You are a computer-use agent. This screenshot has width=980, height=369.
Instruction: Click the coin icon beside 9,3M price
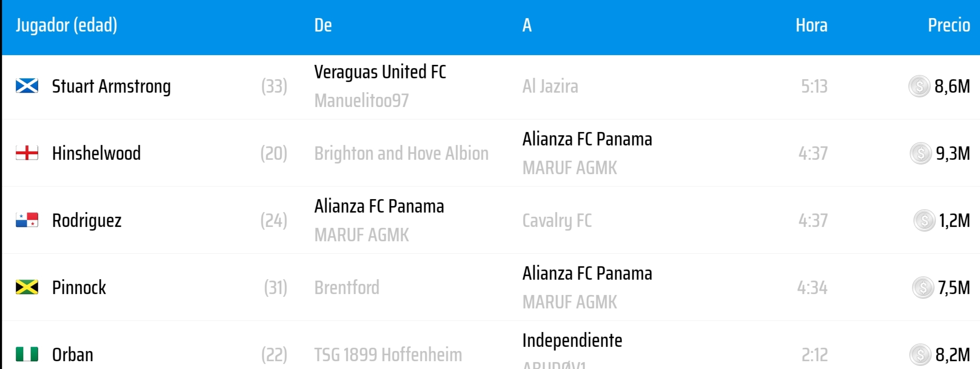[x=920, y=153]
